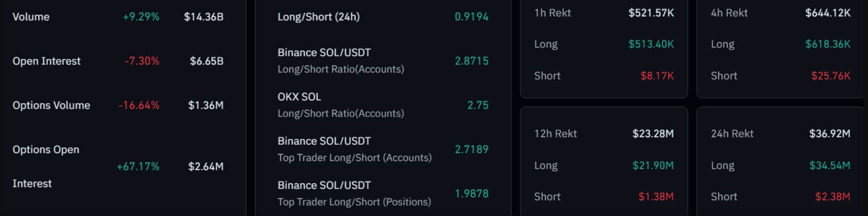868x216 pixels.
Task: Click the Volume label
Action: 31,17
